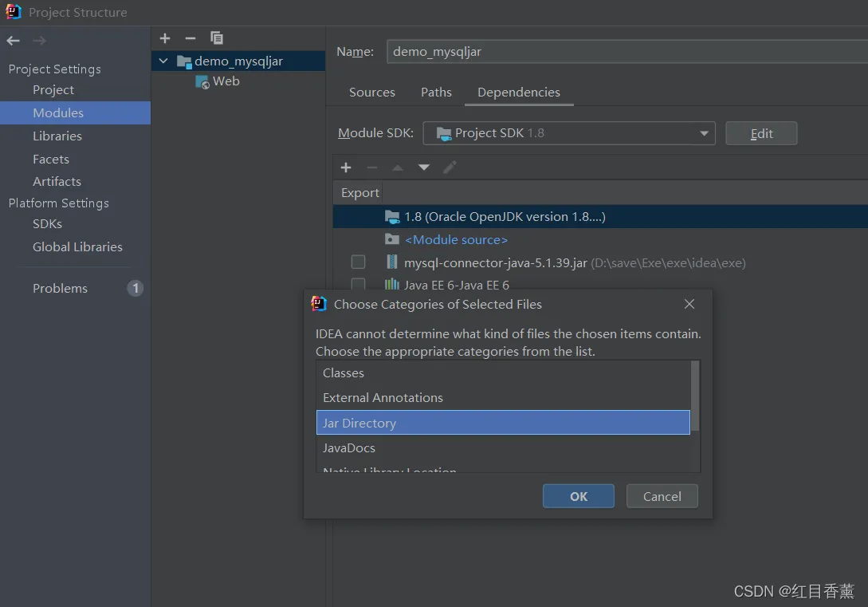This screenshot has width=868, height=607.
Task: Switch to the Paths tab
Action: click(436, 93)
